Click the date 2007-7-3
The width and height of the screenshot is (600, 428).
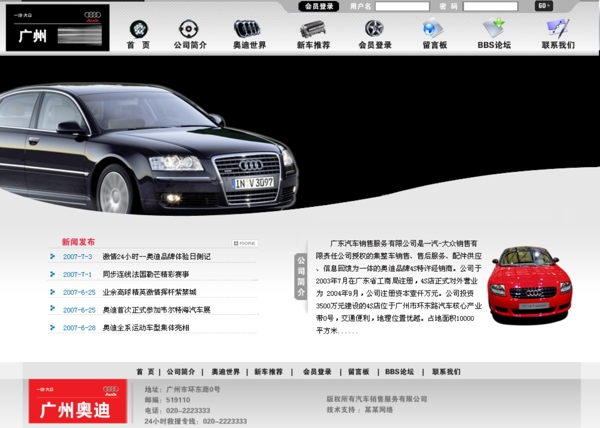coord(78,257)
